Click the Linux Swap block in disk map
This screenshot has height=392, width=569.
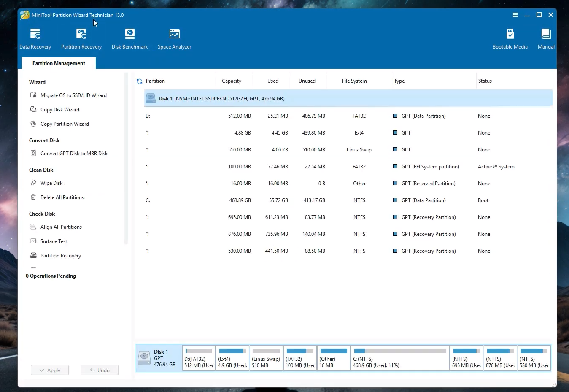click(x=266, y=358)
